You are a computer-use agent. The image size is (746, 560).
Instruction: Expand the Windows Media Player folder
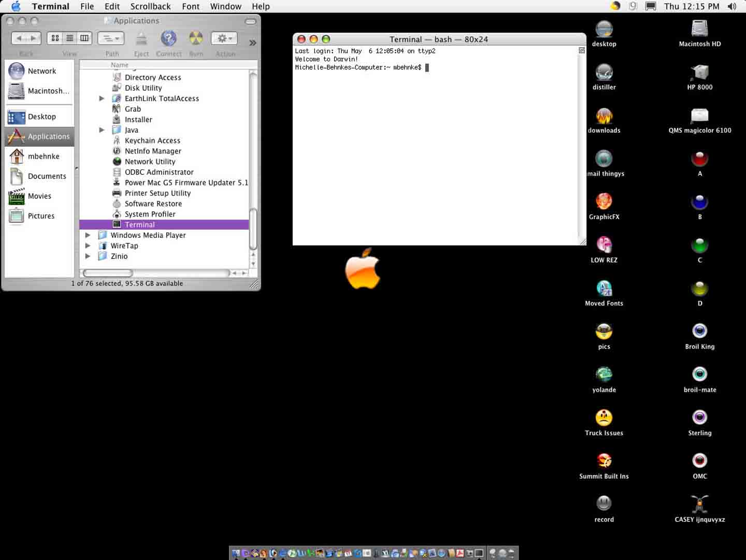(x=88, y=235)
